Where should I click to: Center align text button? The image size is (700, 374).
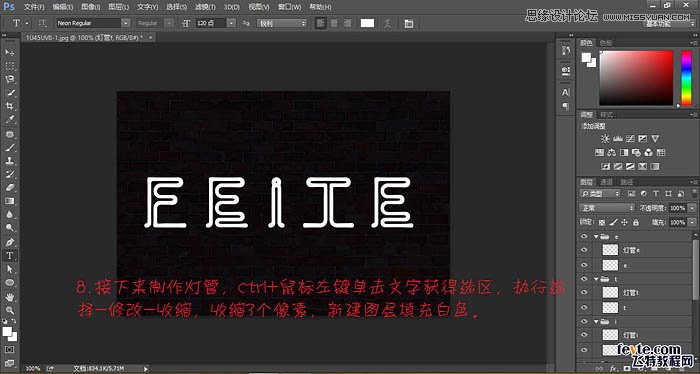[334, 23]
